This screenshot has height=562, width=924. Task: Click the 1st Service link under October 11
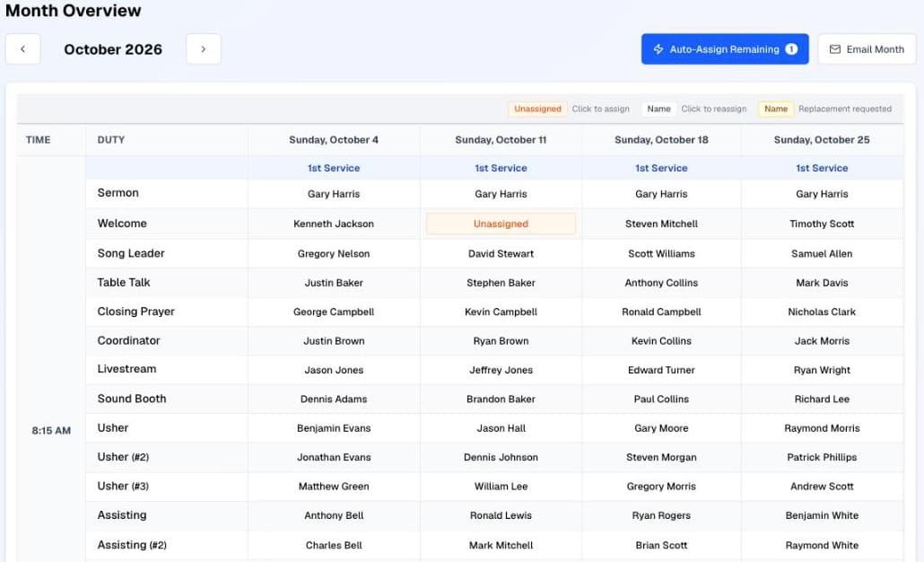[x=501, y=168]
